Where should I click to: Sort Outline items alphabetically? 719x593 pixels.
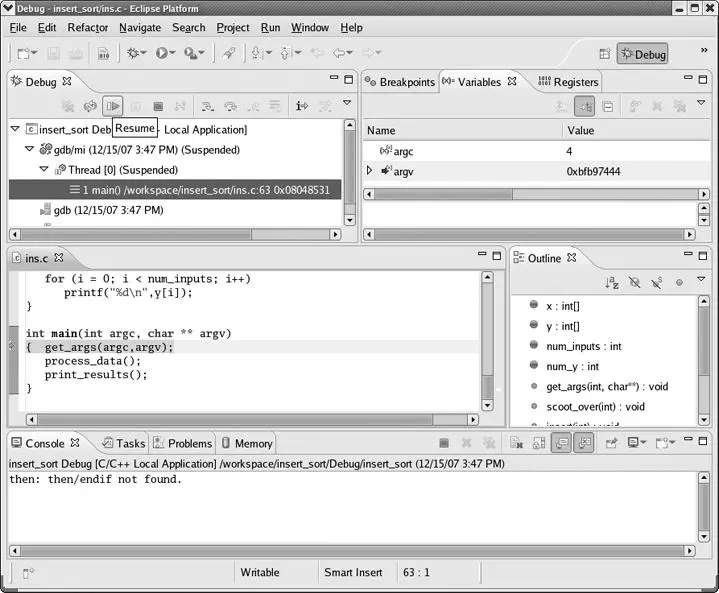tap(612, 283)
